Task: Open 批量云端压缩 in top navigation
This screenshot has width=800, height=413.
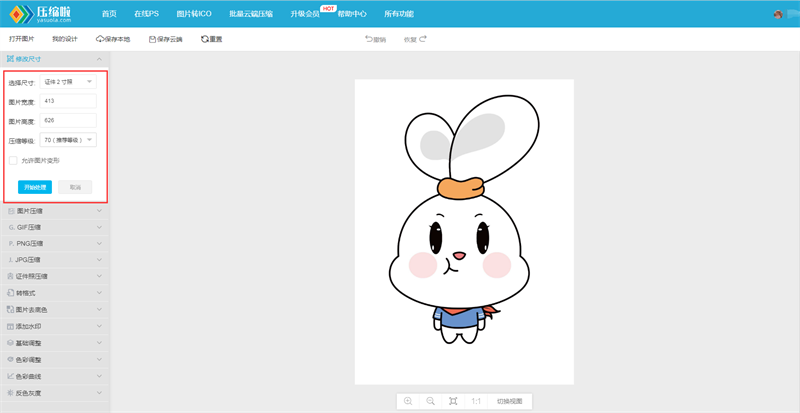Action: [251, 14]
